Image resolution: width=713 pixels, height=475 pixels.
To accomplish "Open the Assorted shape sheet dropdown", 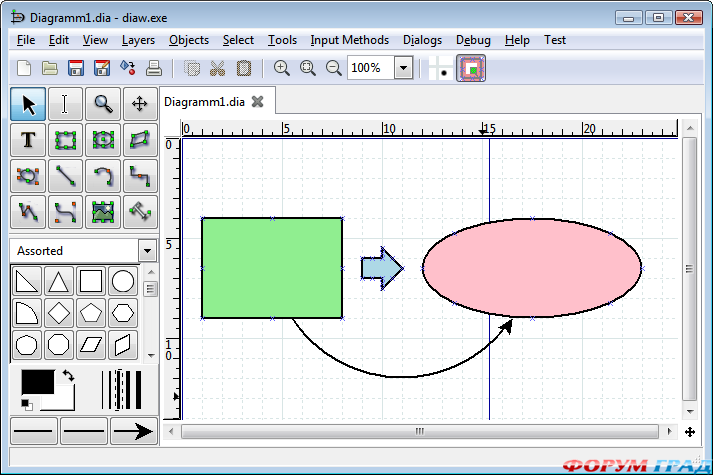I will (147, 251).
